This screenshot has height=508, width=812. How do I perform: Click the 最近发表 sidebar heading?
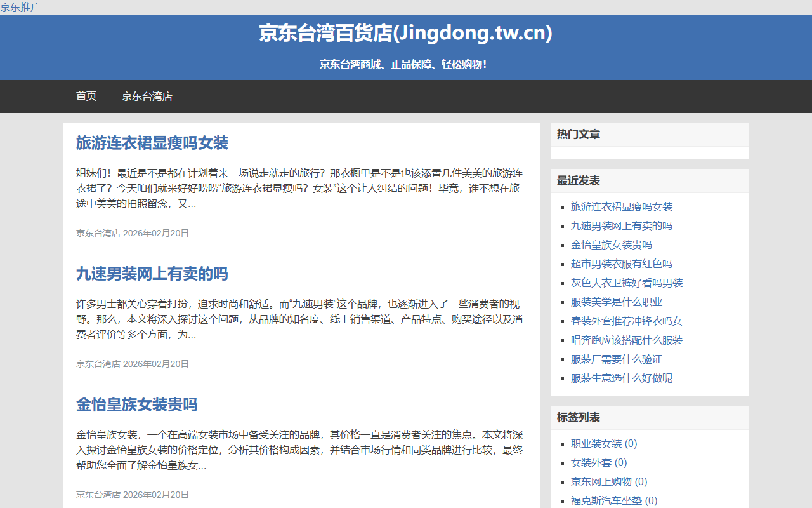pos(579,180)
